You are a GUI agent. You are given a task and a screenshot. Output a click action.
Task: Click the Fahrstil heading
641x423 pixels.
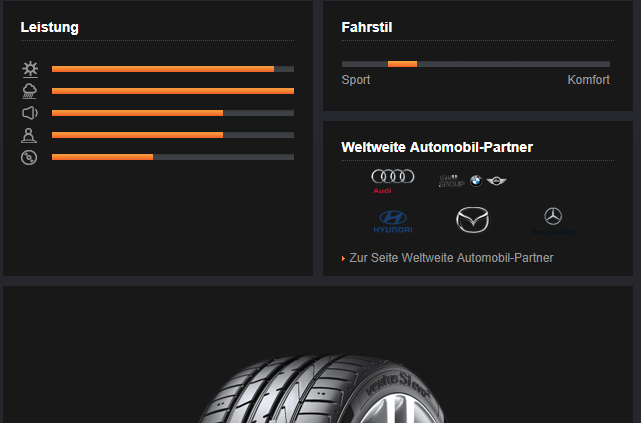[x=367, y=27]
